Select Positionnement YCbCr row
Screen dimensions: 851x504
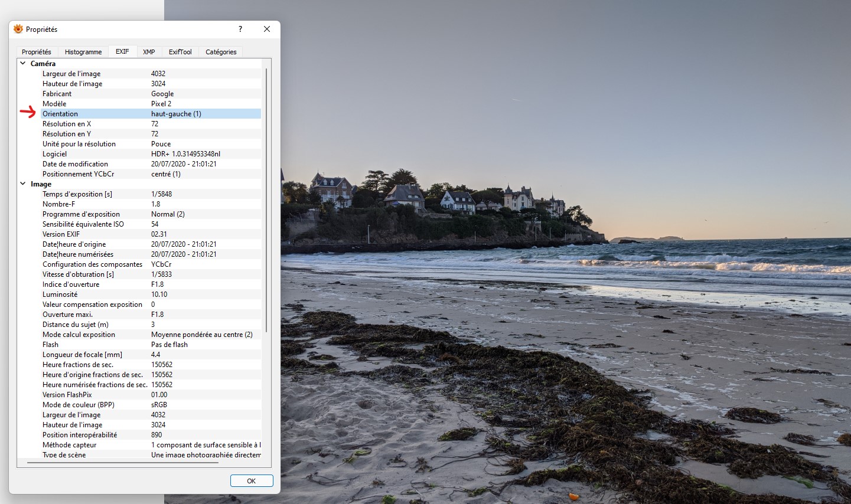coord(151,174)
